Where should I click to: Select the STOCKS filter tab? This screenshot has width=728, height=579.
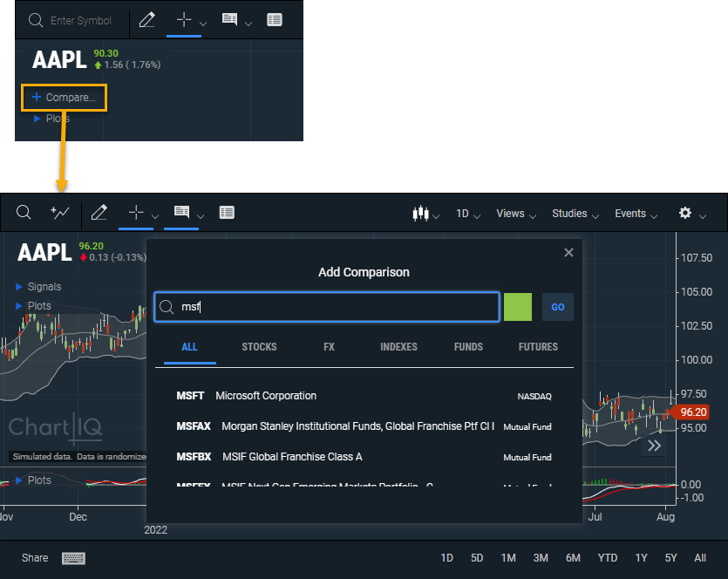coord(259,347)
